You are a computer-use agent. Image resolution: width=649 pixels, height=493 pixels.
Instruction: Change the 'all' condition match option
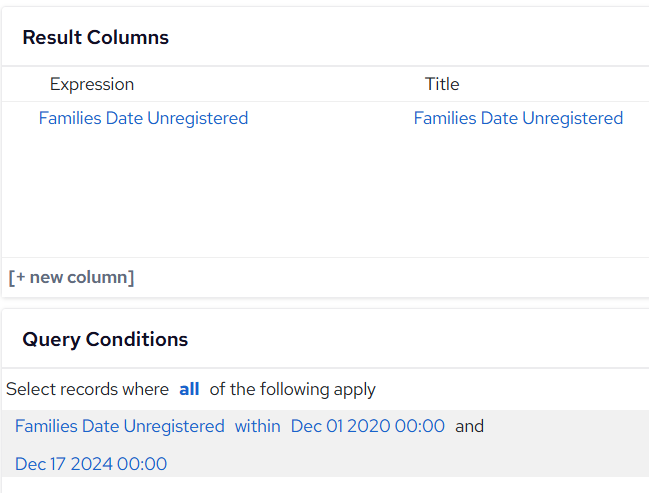coord(189,389)
